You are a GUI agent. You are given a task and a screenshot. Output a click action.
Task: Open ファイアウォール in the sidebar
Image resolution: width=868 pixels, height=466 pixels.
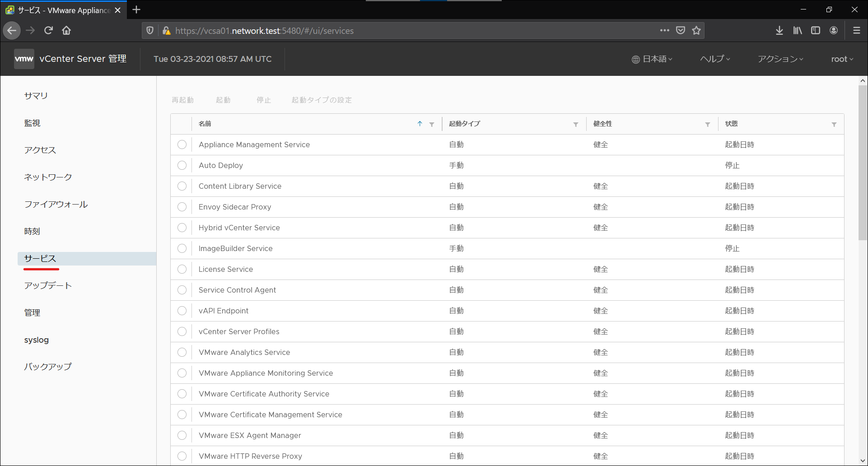(56, 204)
